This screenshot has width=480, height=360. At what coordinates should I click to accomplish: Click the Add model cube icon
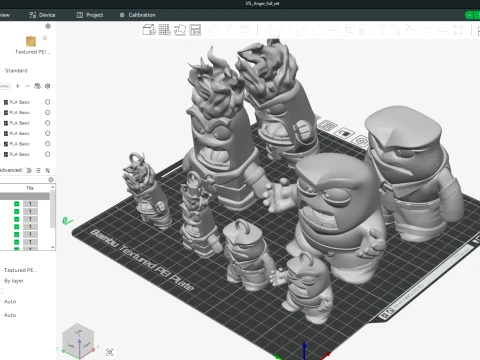pos(149,30)
